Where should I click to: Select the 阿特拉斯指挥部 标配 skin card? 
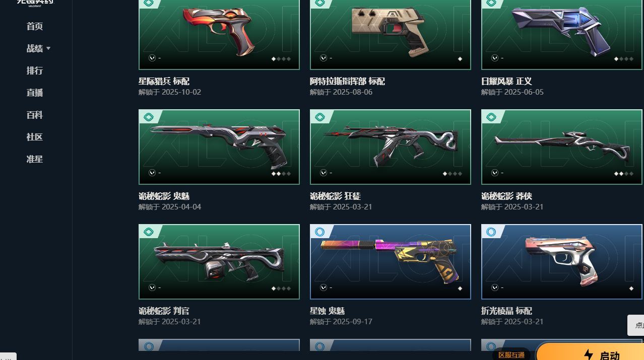pos(391,34)
